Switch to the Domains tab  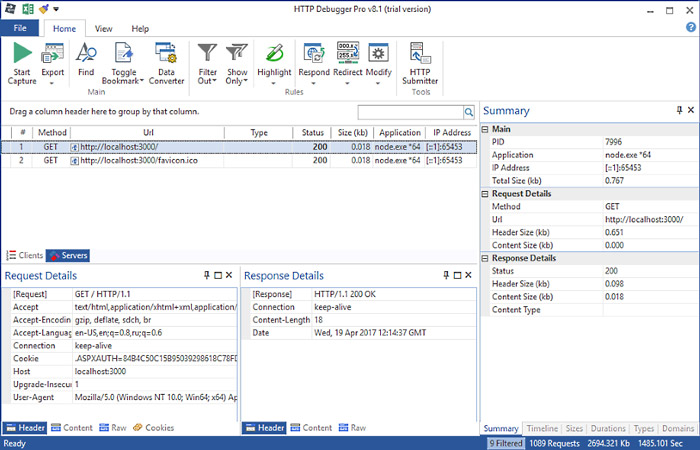678,429
